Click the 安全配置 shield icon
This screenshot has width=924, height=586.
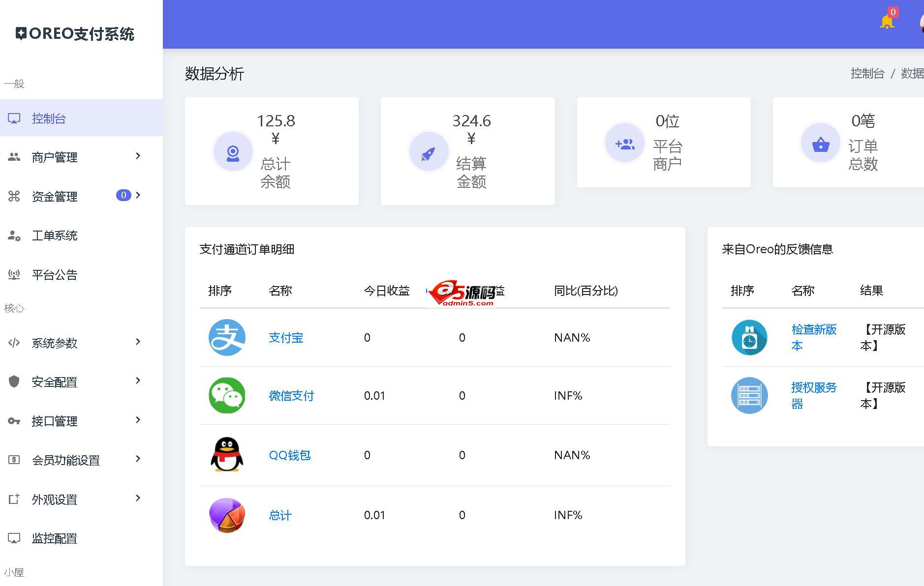(14, 381)
